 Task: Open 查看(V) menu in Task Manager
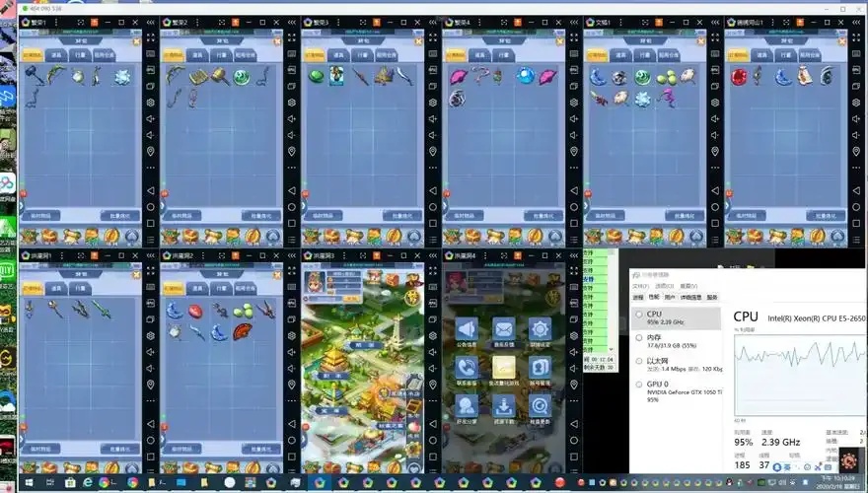click(x=688, y=286)
